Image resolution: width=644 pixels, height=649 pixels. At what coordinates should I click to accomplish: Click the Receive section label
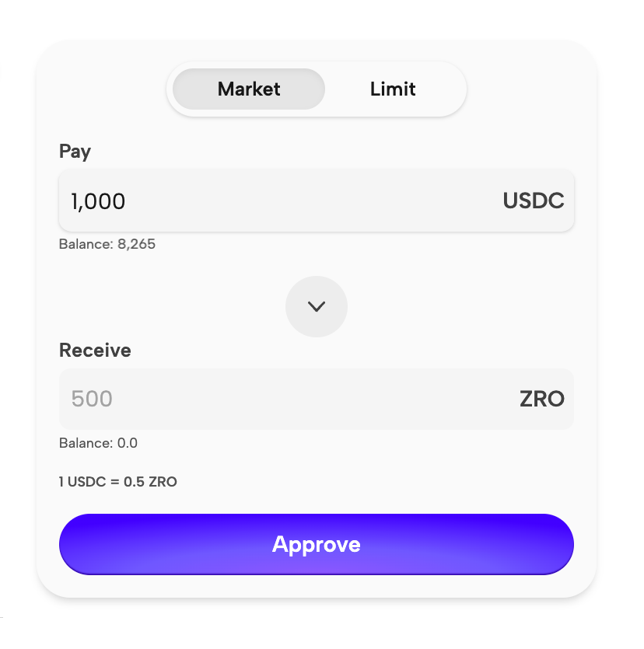[95, 351]
